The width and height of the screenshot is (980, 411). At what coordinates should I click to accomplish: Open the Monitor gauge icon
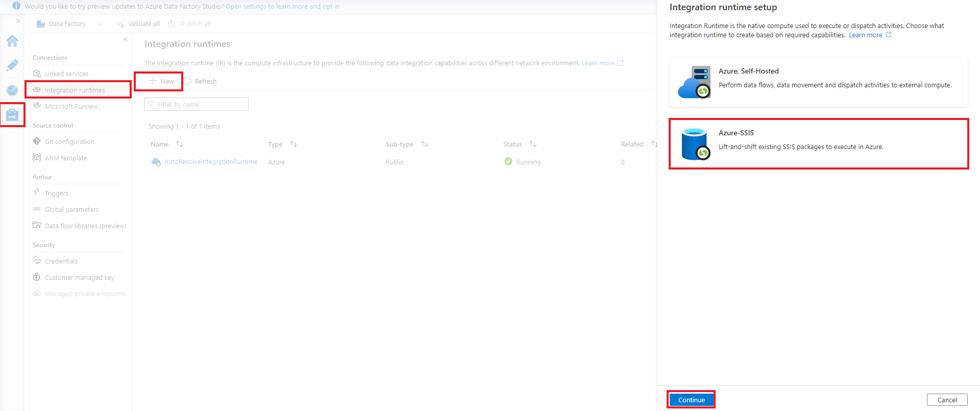[12, 90]
